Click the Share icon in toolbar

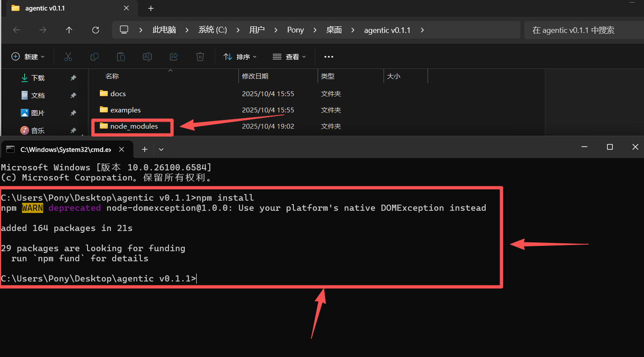click(x=174, y=57)
